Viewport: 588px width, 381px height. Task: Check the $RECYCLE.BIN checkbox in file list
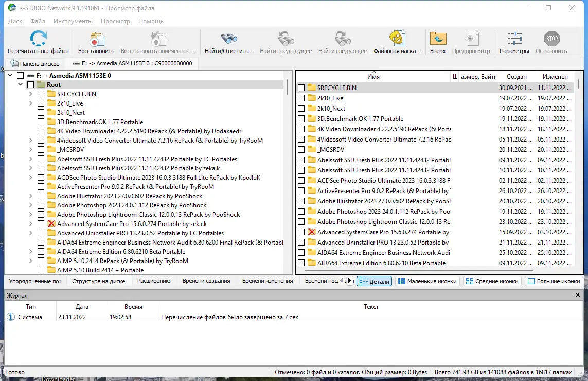tap(301, 88)
